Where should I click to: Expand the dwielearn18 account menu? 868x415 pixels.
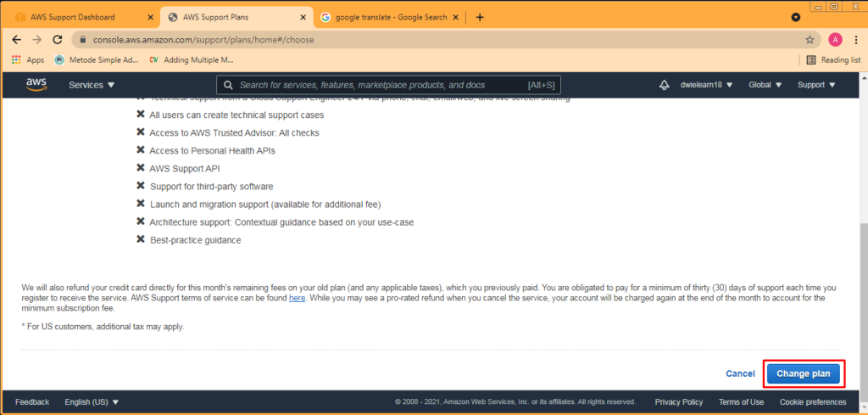click(706, 85)
